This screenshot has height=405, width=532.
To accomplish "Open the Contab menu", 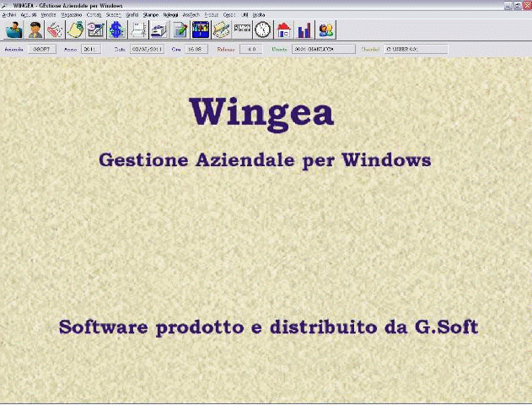I will [94, 15].
